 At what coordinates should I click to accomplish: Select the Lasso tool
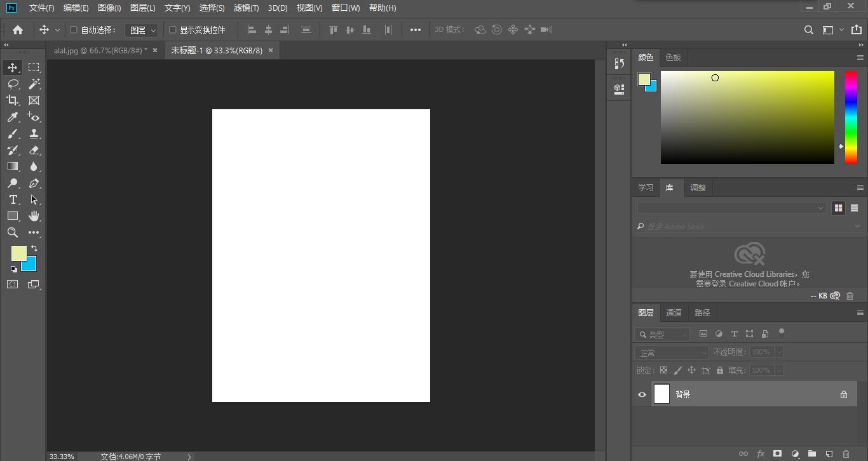pos(13,84)
